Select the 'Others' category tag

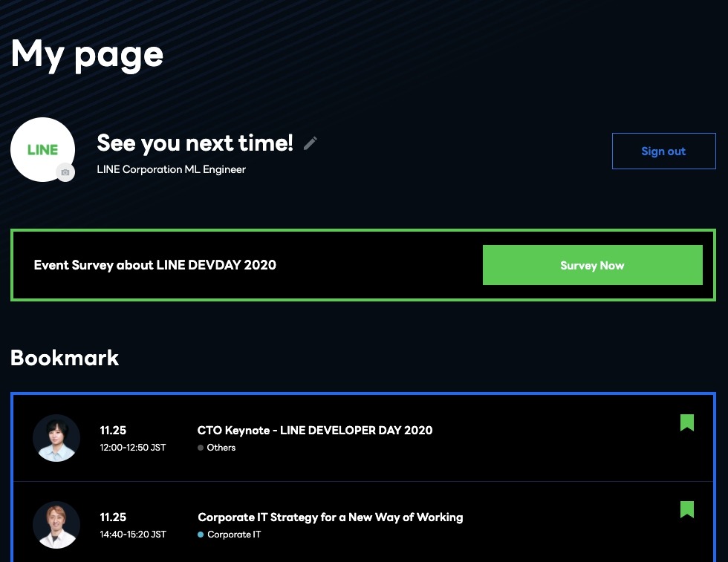click(x=216, y=448)
